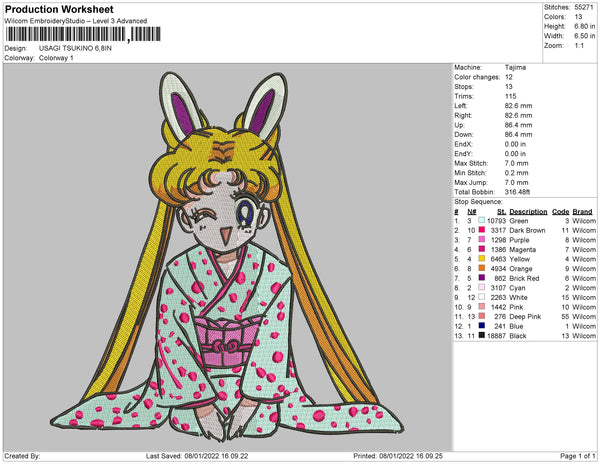Choose the Orange row color swatch
Screen dimensions: 600x464
(481, 268)
